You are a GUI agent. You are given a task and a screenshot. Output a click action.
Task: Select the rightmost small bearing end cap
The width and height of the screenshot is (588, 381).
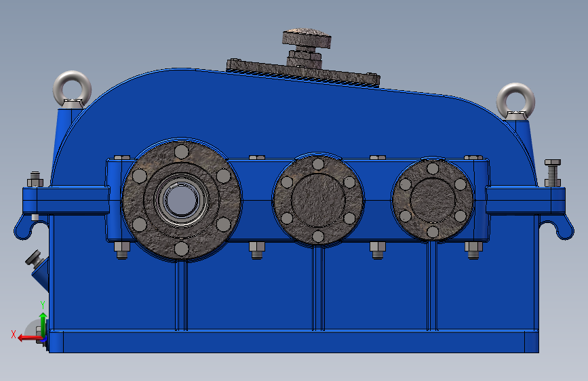pyautogui.click(x=433, y=200)
